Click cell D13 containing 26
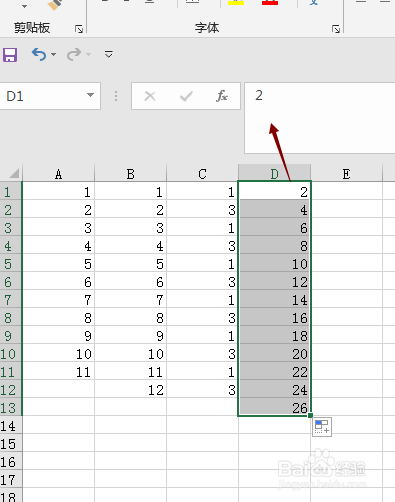Image resolution: width=395 pixels, height=502 pixels. click(x=274, y=408)
